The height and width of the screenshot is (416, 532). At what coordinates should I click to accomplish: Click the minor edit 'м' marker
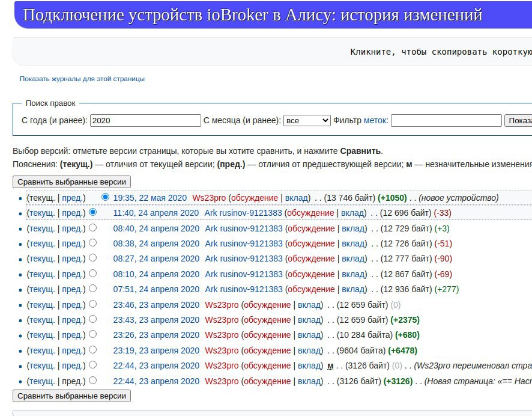point(330,366)
